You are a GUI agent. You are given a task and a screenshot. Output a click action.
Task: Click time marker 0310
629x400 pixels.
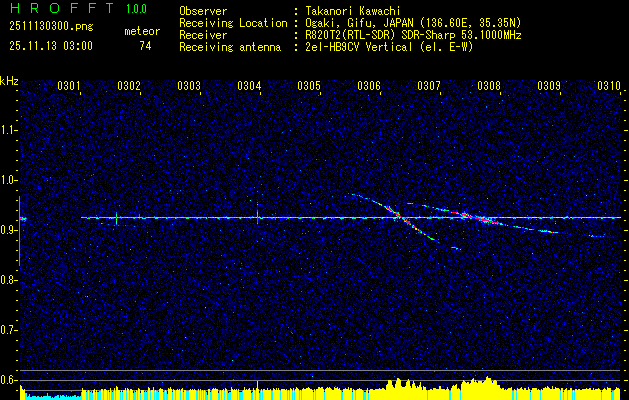pos(609,85)
